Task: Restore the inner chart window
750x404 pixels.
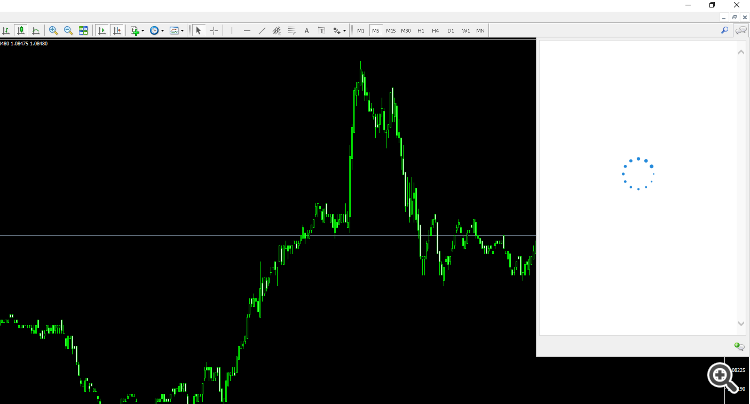Action: click(735, 17)
